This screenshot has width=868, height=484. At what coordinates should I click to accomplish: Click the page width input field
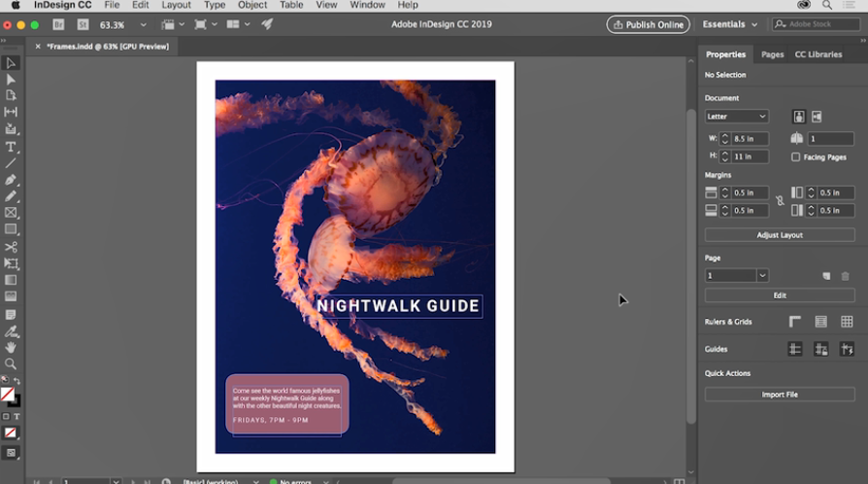coord(751,139)
